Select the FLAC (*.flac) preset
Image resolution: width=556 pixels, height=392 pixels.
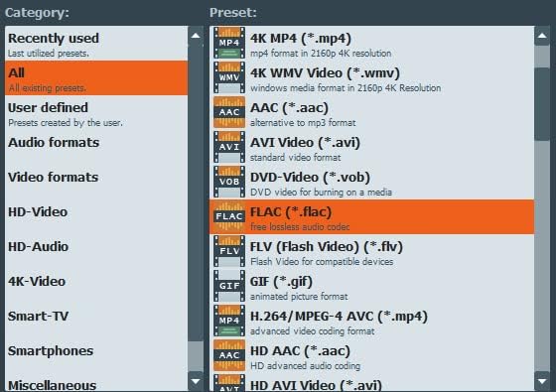pos(372,217)
